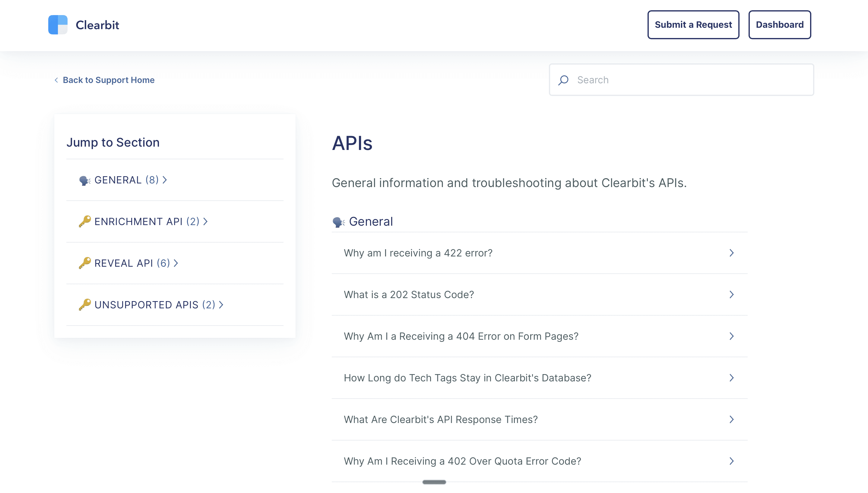Click the speaking head icon by General heading
868x493 pixels.
pos(338,222)
